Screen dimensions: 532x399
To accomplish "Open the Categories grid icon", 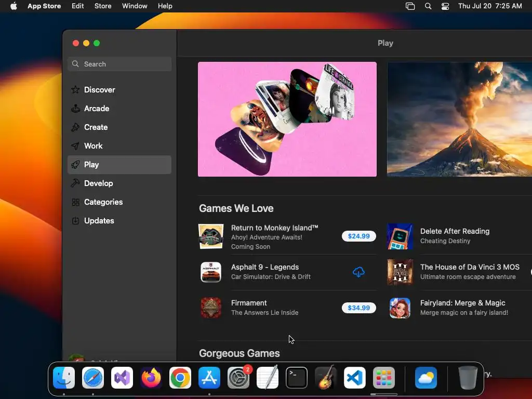I will tap(75, 202).
